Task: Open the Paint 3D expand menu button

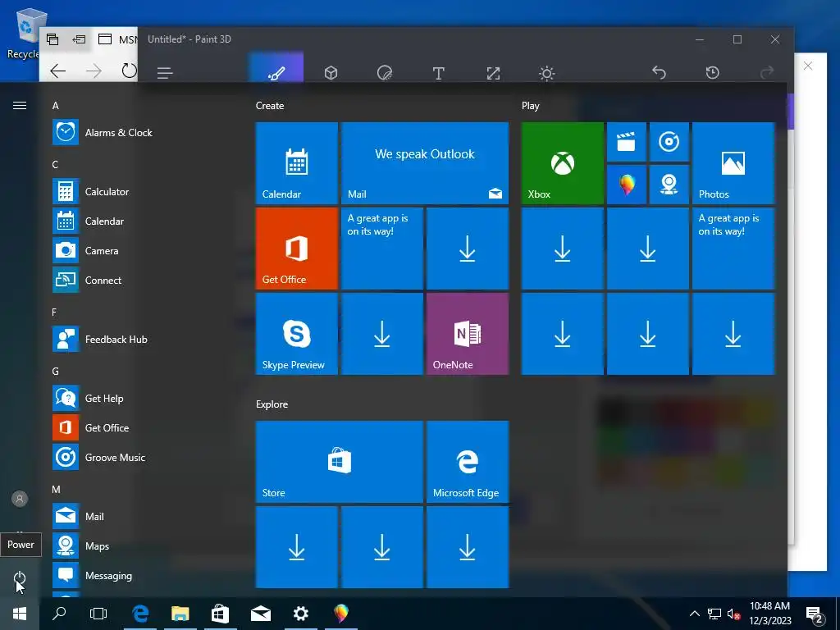Action: (x=165, y=73)
